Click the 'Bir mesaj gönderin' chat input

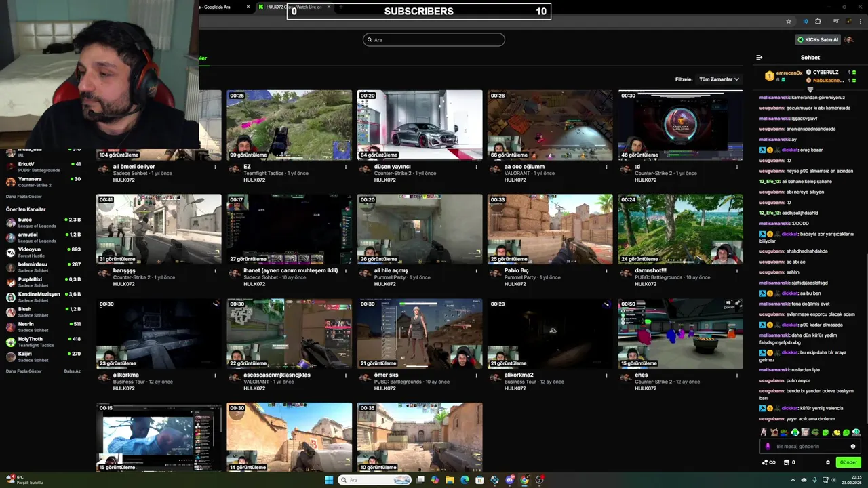[x=810, y=446]
